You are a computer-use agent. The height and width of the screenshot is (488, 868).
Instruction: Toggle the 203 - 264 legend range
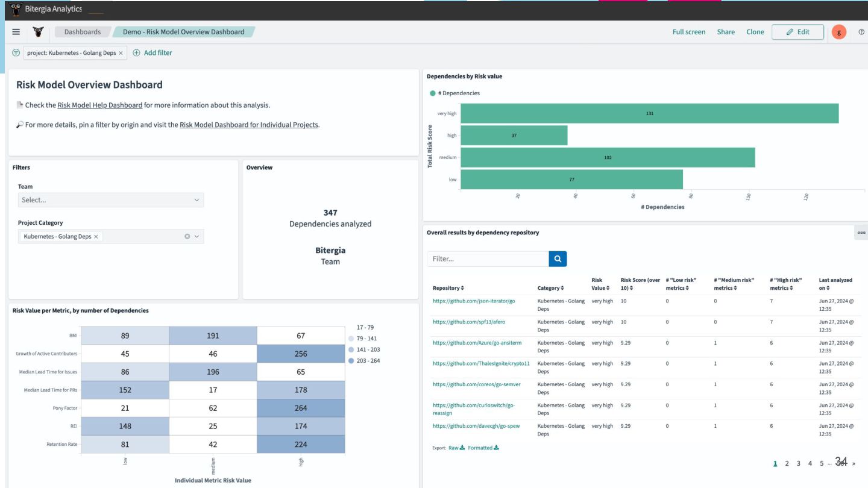(364, 361)
